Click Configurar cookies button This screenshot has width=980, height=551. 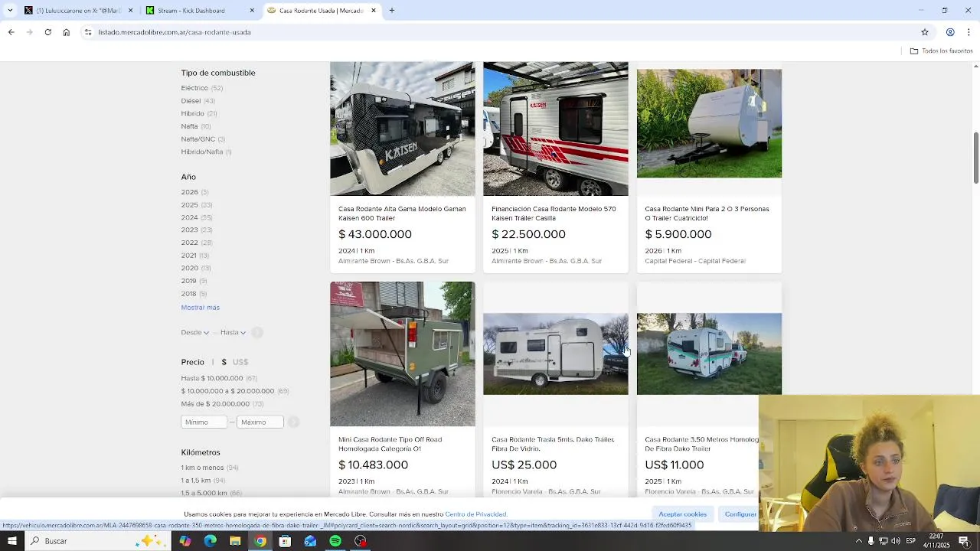point(740,514)
